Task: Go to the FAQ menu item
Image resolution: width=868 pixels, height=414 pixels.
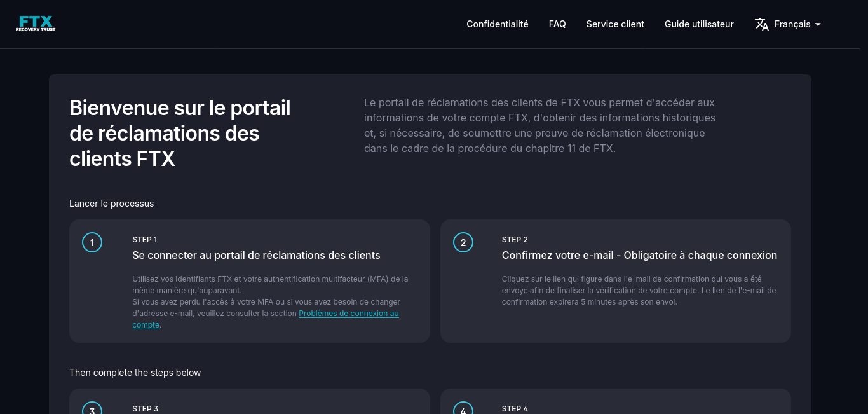Action: coord(557,24)
